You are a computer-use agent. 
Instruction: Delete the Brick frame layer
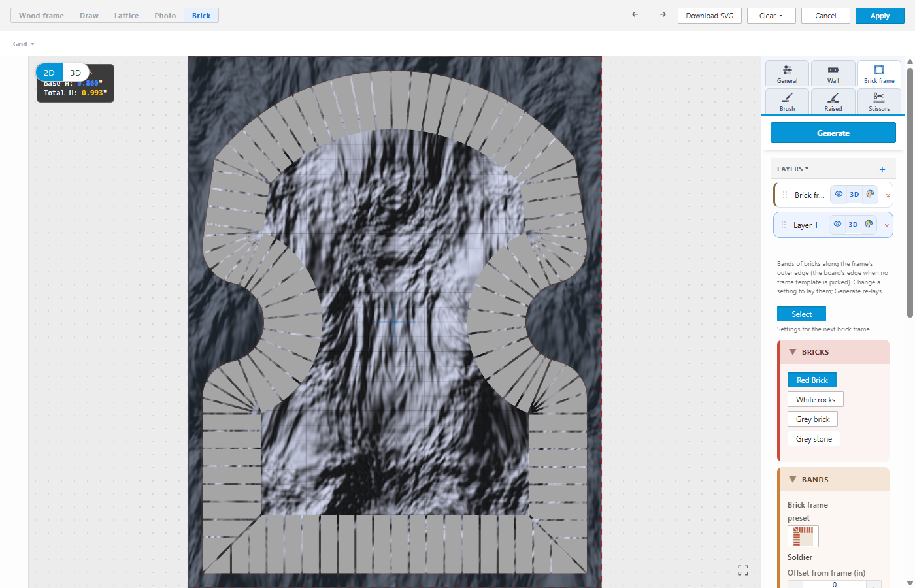888,195
